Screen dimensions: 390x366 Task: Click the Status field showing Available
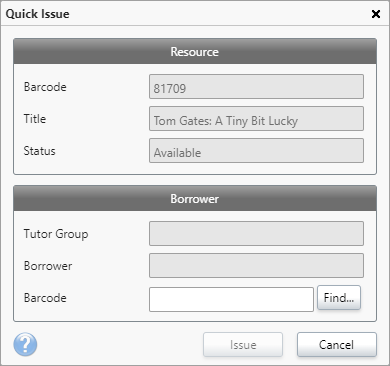coord(256,151)
